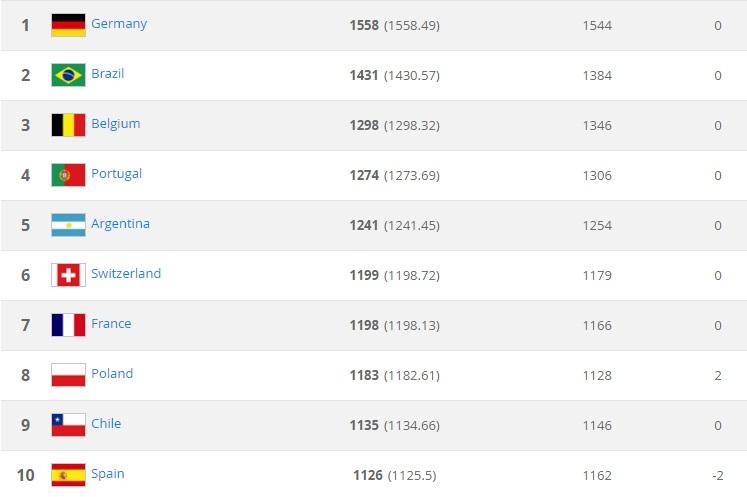
Task: Open the Belgium team link
Action: pyautogui.click(x=115, y=124)
